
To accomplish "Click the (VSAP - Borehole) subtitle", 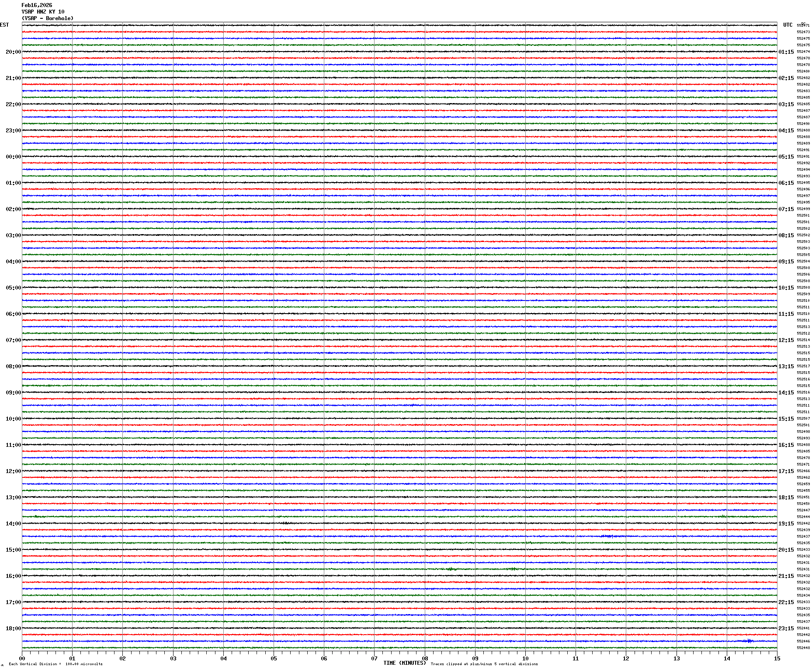I will click(48, 18).
